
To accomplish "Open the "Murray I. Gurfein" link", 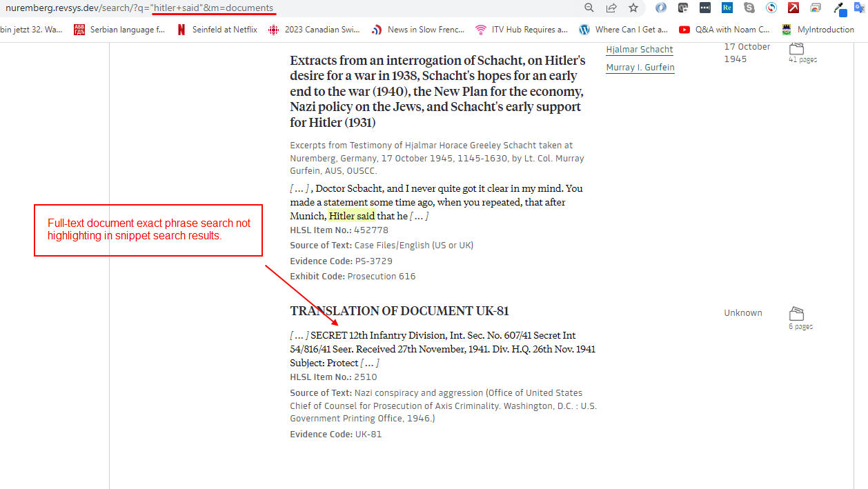I will click(640, 67).
